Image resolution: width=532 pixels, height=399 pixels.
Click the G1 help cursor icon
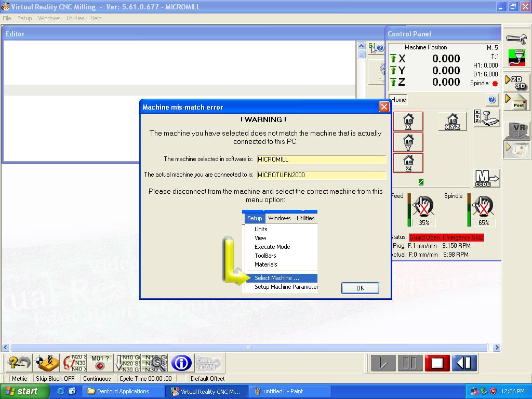tap(376, 48)
